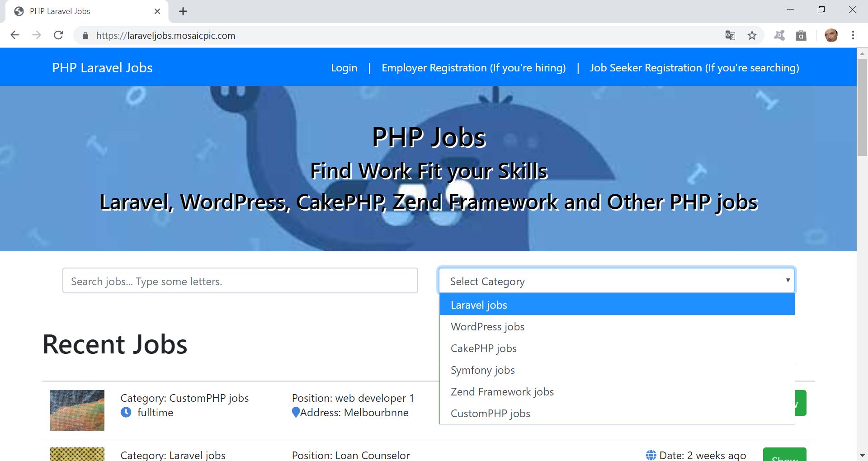Screen dimensions: 868x461
Task: Click the lock icon in the address bar
Action: [x=85, y=36]
